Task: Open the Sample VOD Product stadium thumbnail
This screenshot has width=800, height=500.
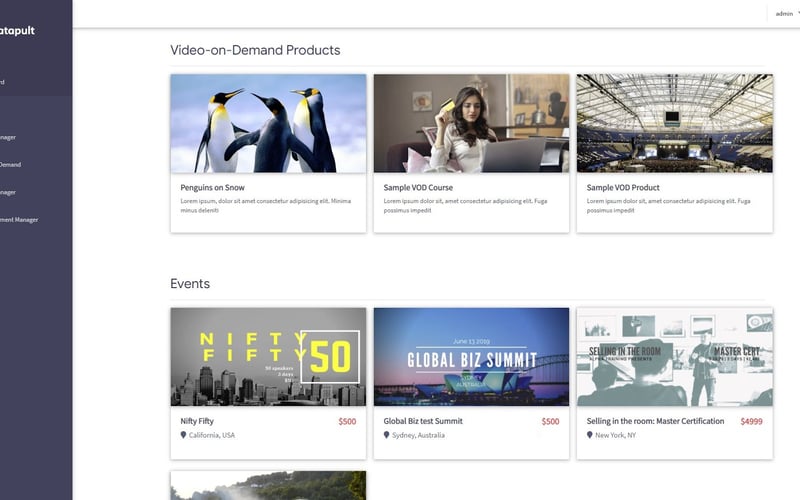Action: [x=674, y=123]
